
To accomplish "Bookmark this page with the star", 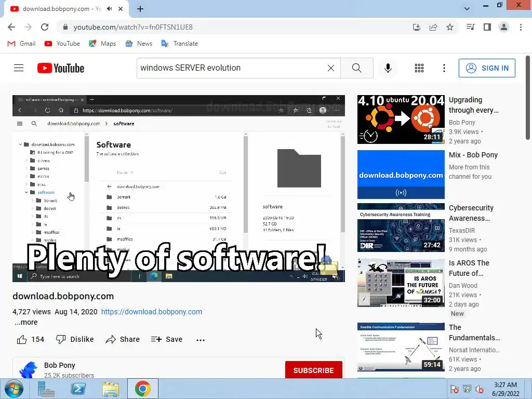I will (x=450, y=27).
